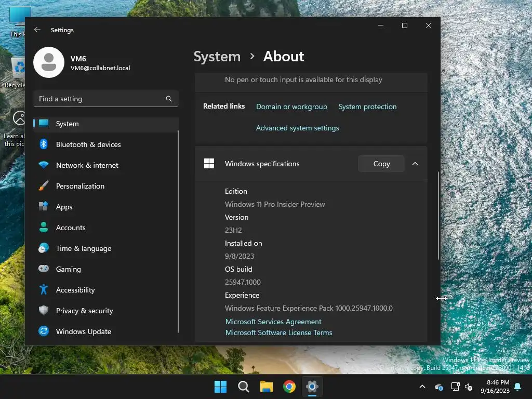Click the network display tray icon
The height and width of the screenshot is (399, 532).
tap(455, 387)
